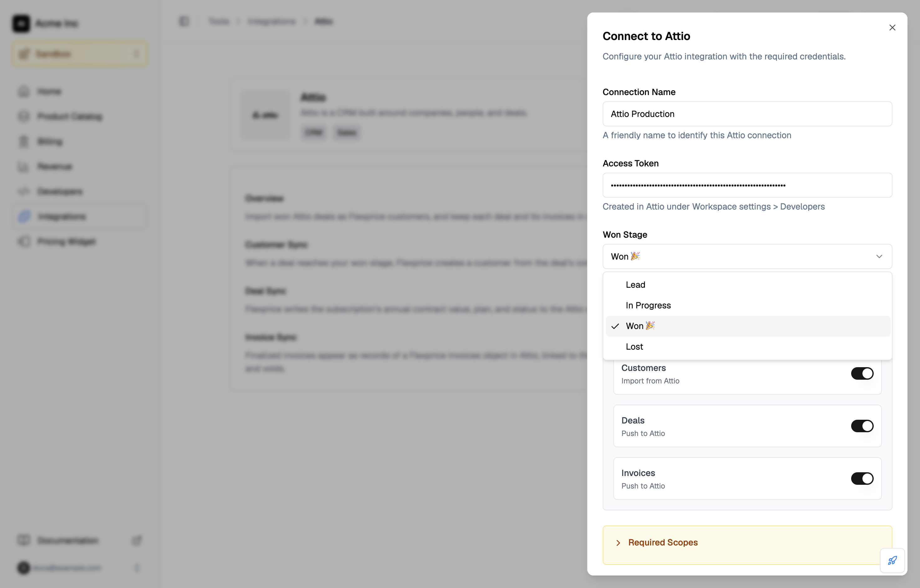This screenshot has width=920, height=588.
Task: Choose In Progress stage option
Action: (x=748, y=306)
